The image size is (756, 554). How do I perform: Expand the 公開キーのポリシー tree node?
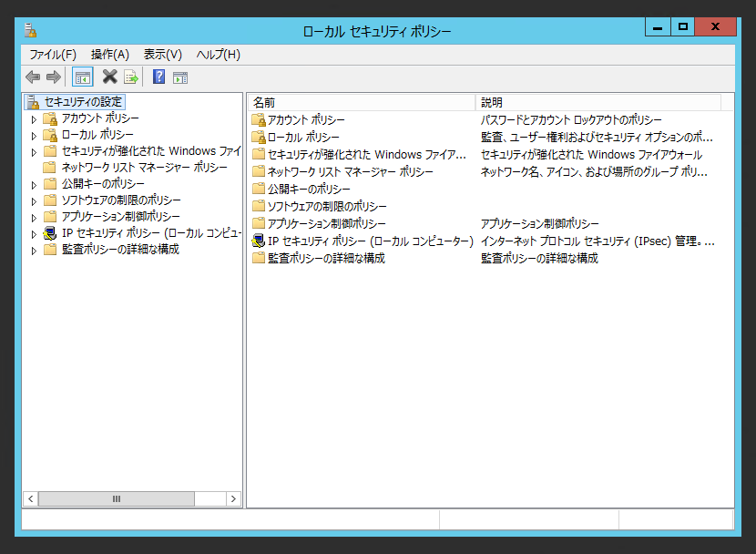click(x=34, y=185)
